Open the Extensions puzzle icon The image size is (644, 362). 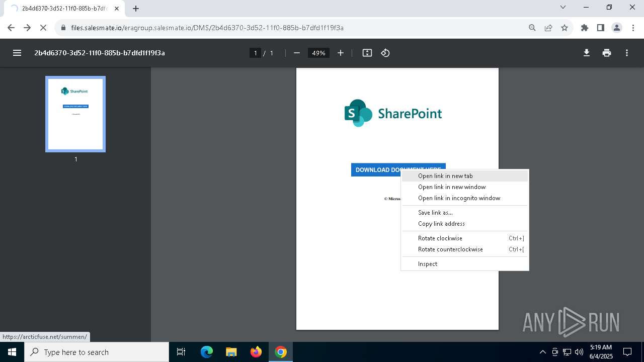(x=585, y=28)
